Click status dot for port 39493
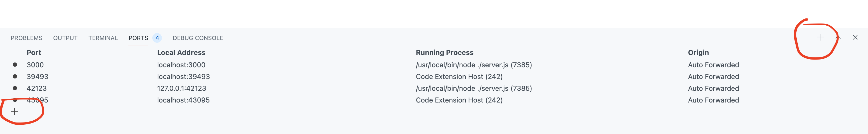 pyautogui.click(x=15, y=77)
